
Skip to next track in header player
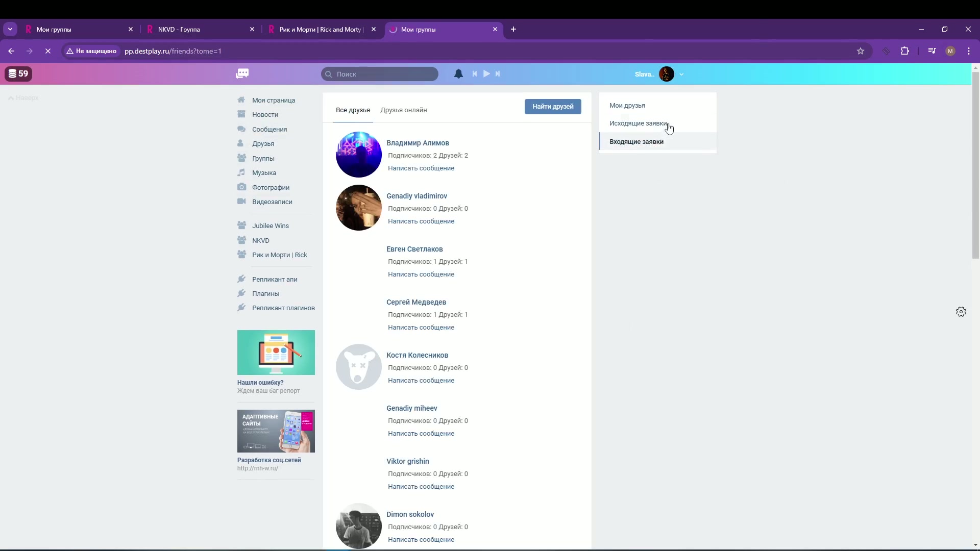pos(498,74)
